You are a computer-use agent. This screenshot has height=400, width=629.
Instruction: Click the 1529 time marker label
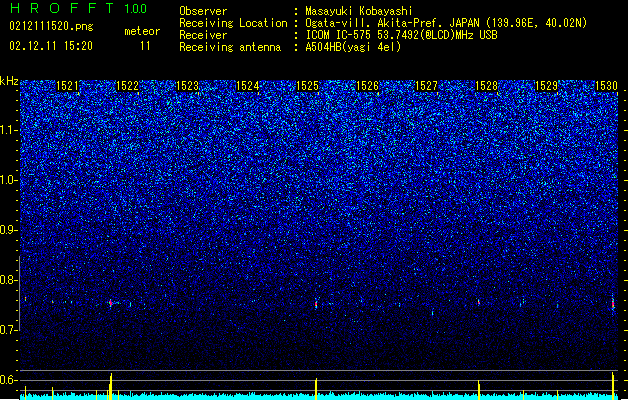546,86
